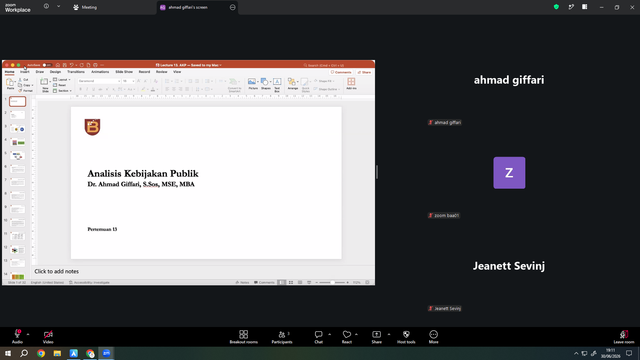
Task: Click the Reading view icon in status bar
Action: click(x=300, y=282)
